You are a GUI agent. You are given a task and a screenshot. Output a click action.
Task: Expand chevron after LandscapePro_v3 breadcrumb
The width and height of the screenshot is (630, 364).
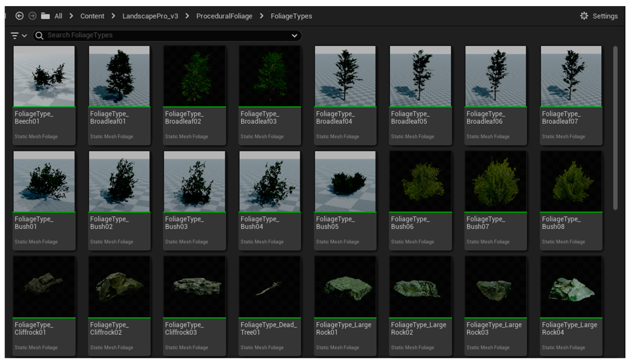[187, 16]
